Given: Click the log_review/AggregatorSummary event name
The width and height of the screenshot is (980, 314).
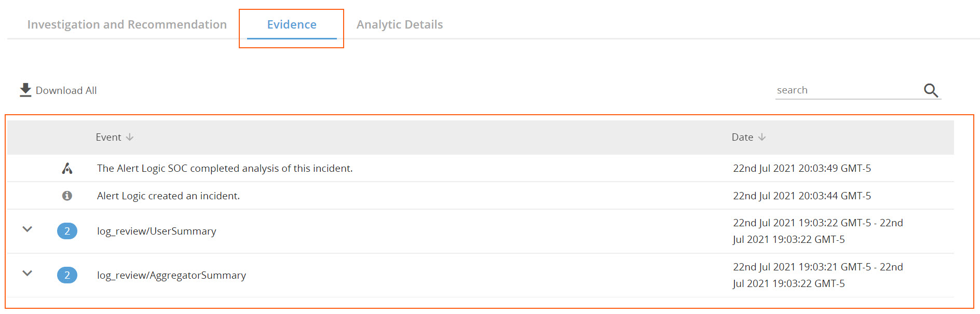Looking at the screenshot, I should [x=171, y=275].
